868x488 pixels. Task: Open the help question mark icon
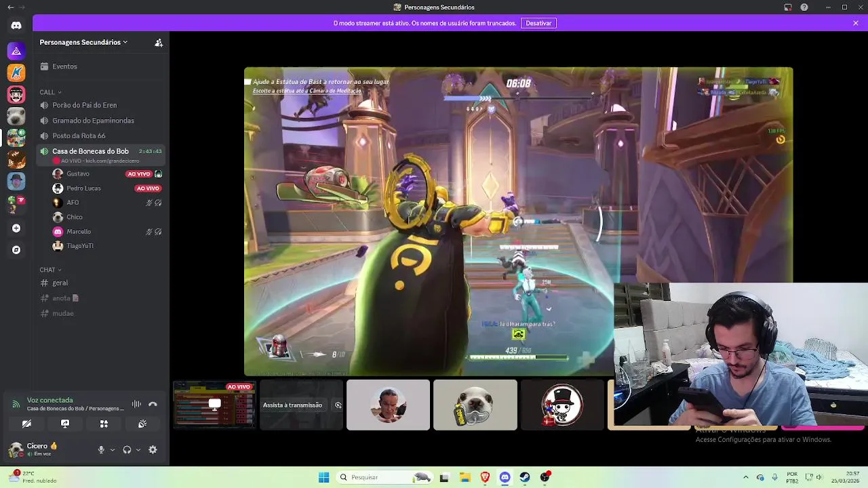click(804, 7)
